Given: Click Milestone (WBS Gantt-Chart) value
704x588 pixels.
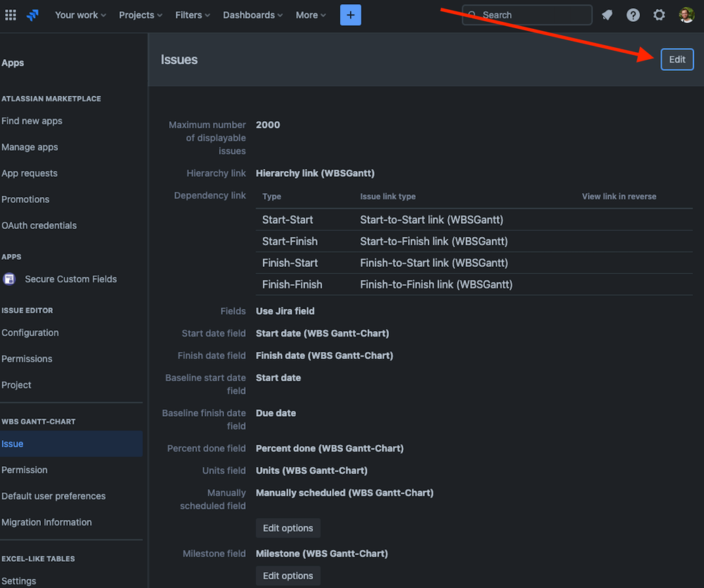Looking at the screenshot, I should [x=322, y=553].
